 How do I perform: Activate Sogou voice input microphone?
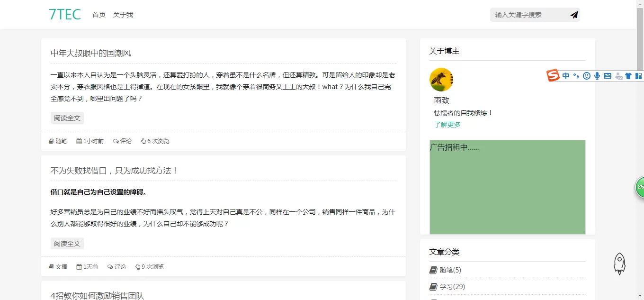pos(597,76)
